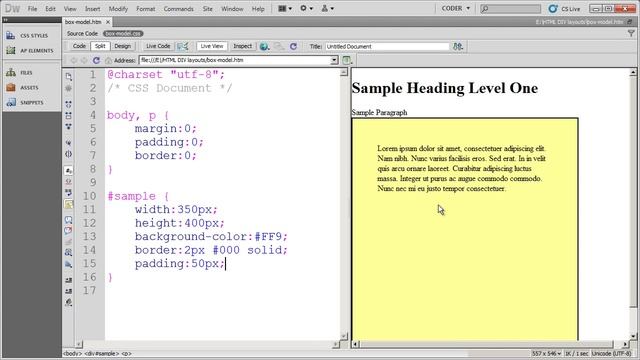Screen dimensions: 640x360
Task: Click Check Browser Compatibility icon next to Title
Action: point(458,47)
